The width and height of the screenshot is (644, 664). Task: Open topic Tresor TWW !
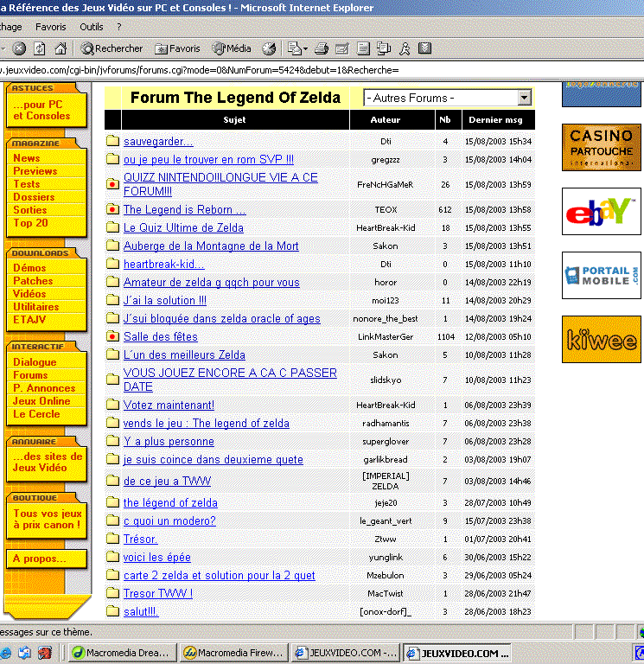158,594
